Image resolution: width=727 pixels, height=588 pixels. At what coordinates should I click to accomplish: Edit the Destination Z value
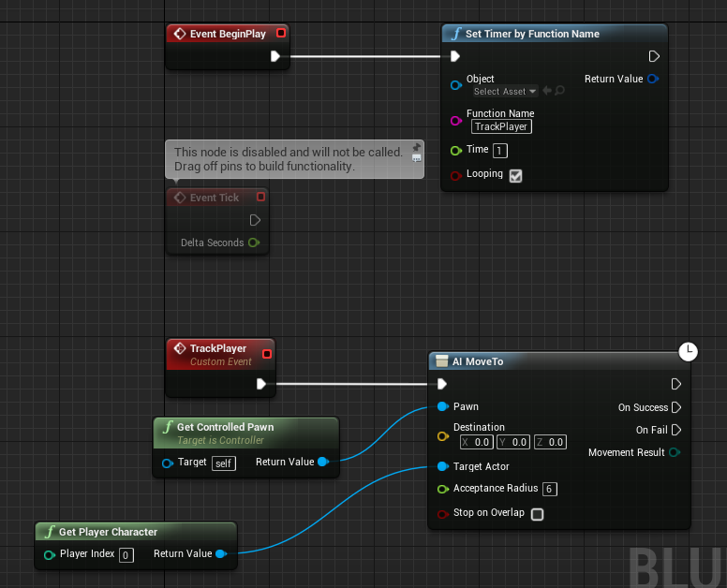(x=550, y=442)
